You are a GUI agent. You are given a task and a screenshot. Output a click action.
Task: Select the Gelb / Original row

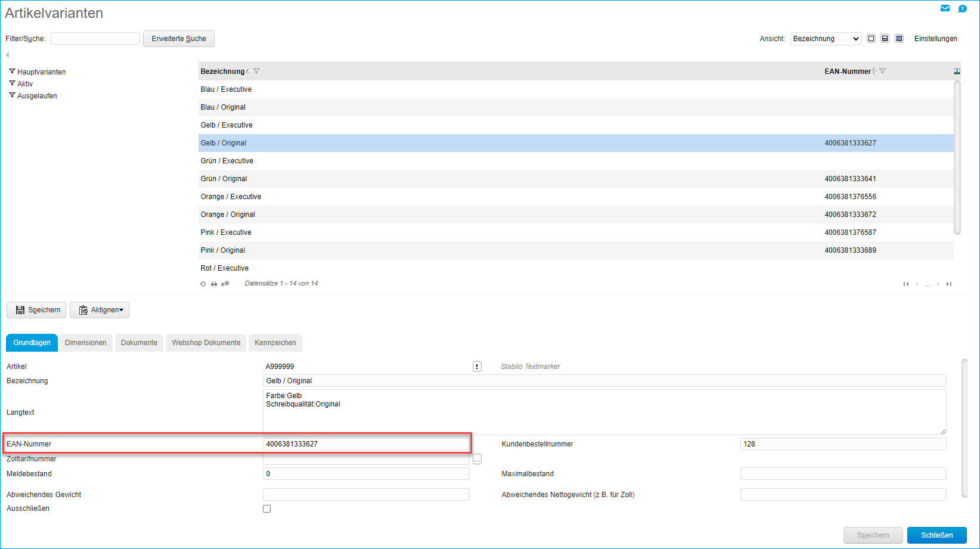point(576,143)
